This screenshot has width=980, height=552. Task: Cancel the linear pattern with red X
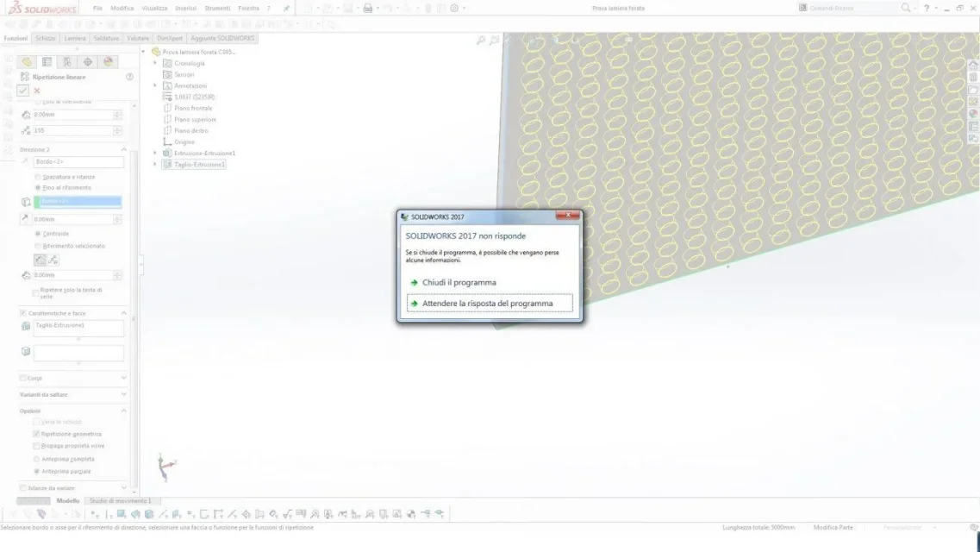[37, 91]
